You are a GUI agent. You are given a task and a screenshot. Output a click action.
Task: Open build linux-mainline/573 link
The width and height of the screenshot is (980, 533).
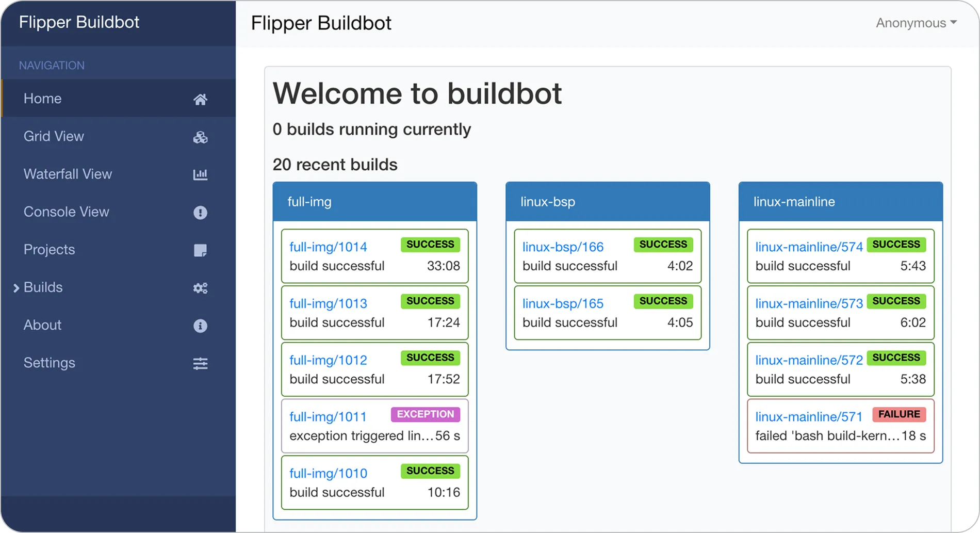pos(809,303)
